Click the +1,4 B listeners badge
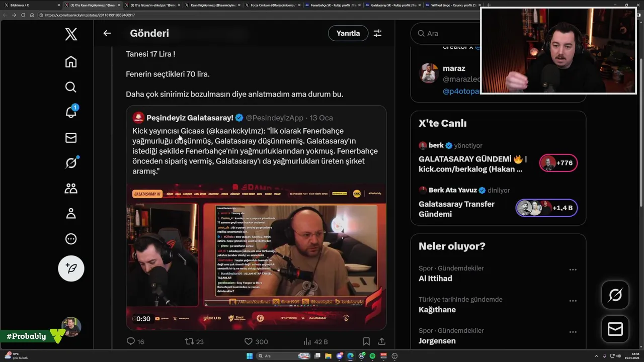 coord(546,208)
